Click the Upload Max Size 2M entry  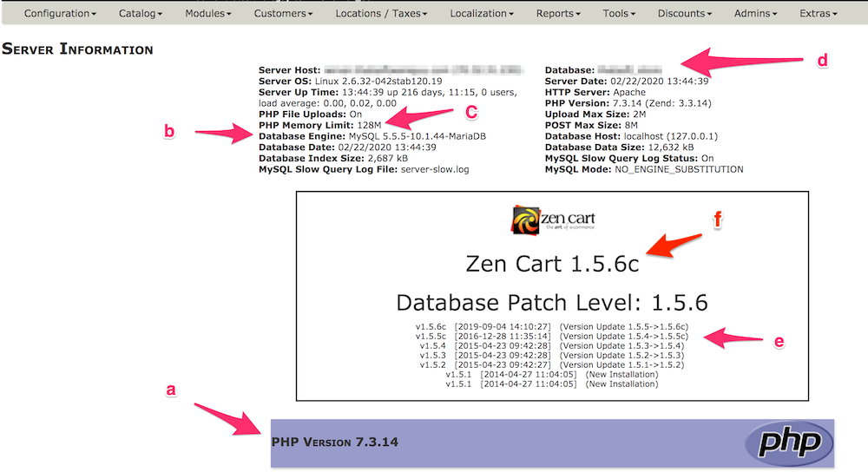click(595, 115)
